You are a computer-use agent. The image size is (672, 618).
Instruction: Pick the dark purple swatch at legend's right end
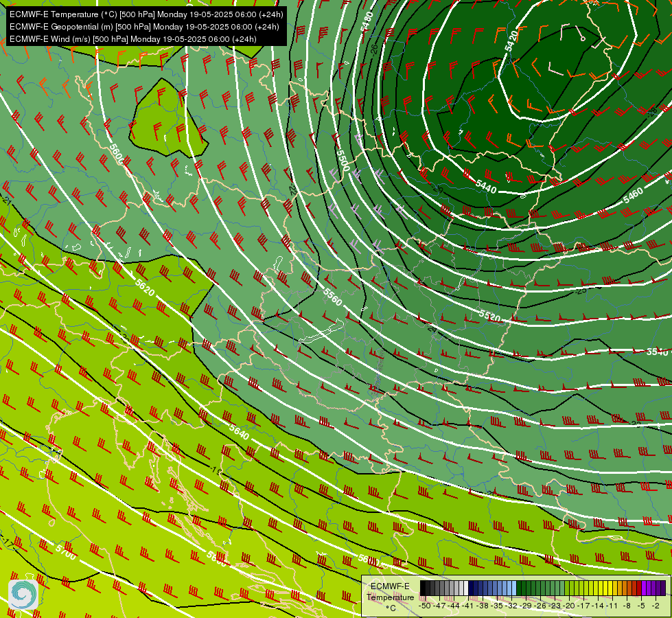click(664, 588)
